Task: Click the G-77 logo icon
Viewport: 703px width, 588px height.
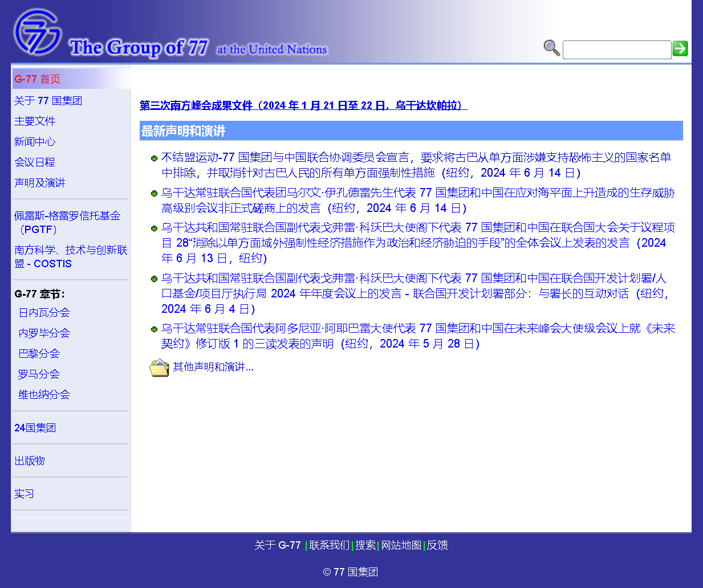Action: point(38,31)
